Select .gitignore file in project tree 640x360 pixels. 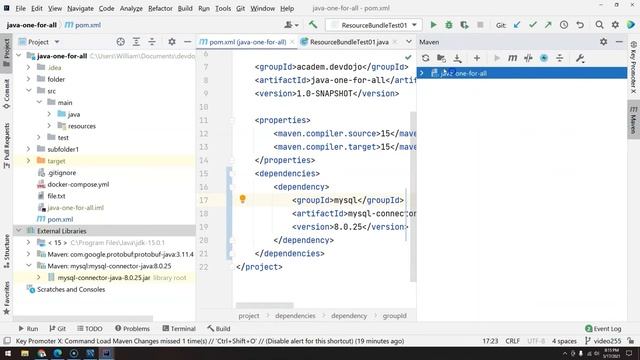click(61, 173)
